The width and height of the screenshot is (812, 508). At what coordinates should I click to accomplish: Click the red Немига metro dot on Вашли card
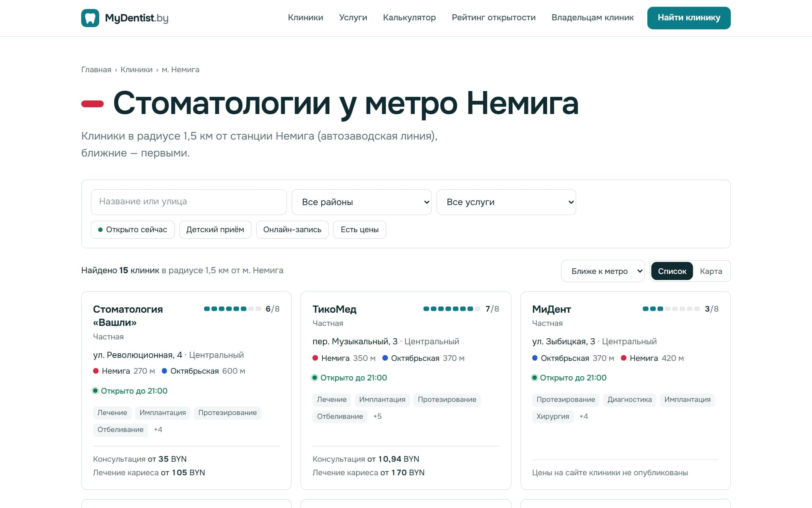(x=96, y=371)
